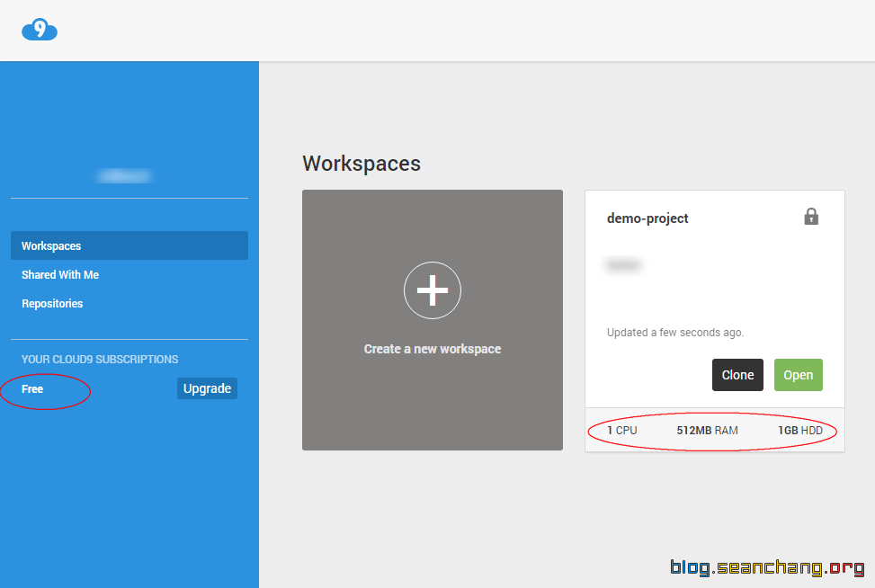Open the demo-project workspace

pos(798,375)
